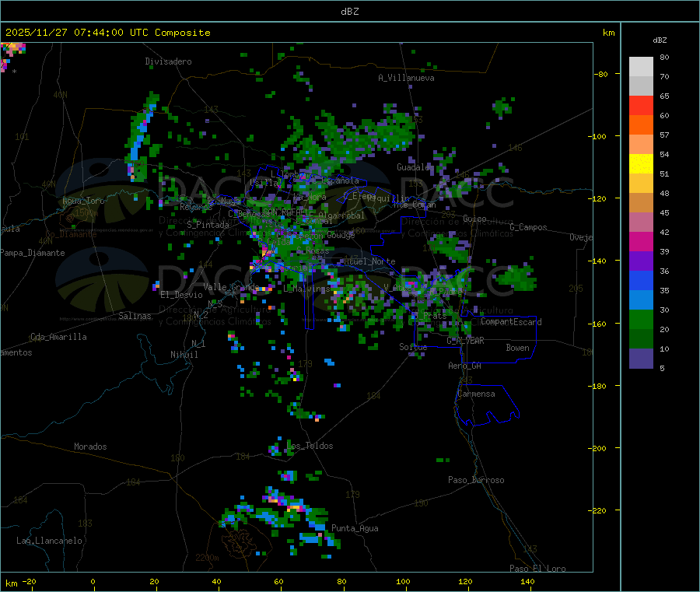Pick the light blue 30-35 dBZ legend color

[641, 300]
